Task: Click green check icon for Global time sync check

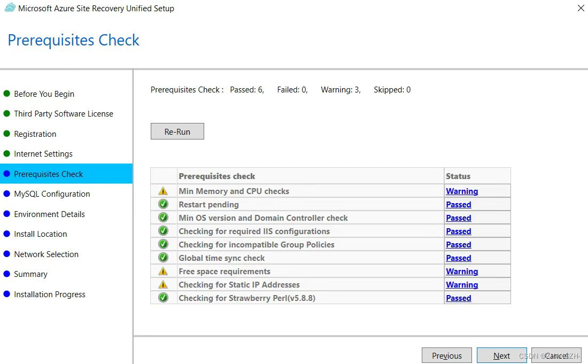Action: (x=163, y=258)
